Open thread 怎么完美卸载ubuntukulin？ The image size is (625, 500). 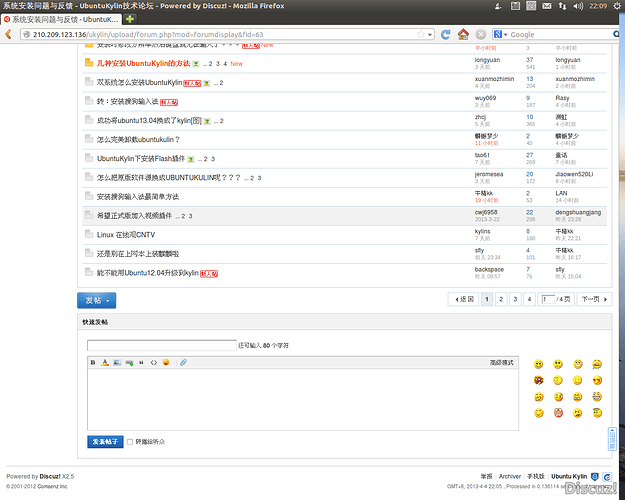138,140
